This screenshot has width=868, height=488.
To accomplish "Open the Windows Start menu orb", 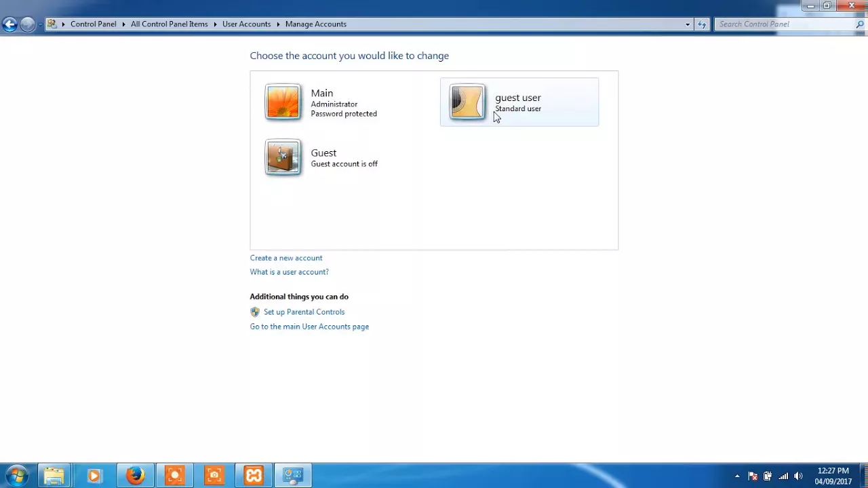I will coord(17,476).
